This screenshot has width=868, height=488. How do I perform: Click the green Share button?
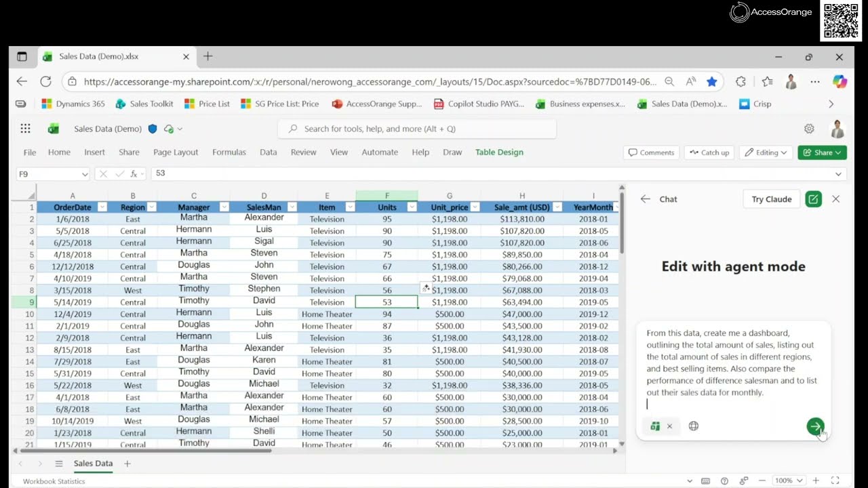click(x=822, y=152)
